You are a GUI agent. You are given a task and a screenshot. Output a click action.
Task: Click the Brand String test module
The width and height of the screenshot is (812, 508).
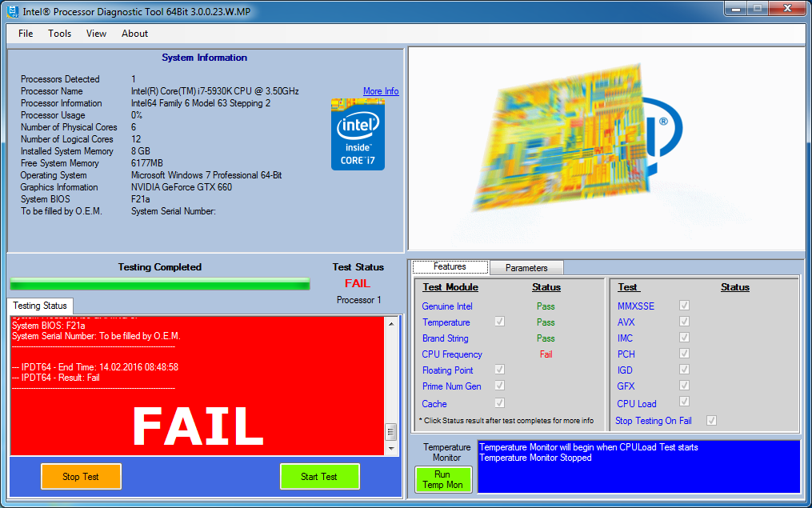[x=446, y=338]
